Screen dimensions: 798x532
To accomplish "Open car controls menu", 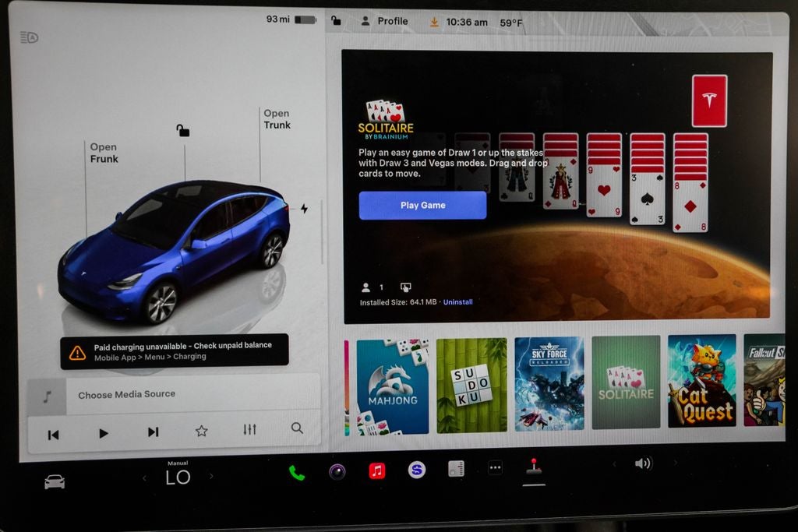I will click(55, 481).
